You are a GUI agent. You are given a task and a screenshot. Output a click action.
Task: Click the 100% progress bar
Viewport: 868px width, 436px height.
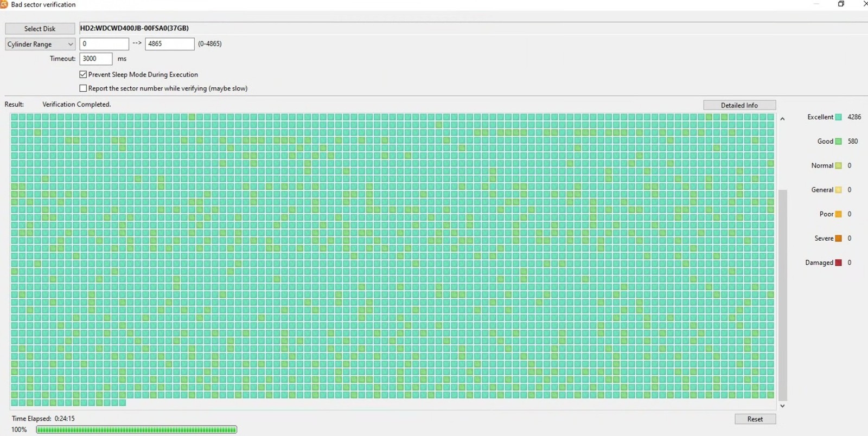(x=137, y=429)
